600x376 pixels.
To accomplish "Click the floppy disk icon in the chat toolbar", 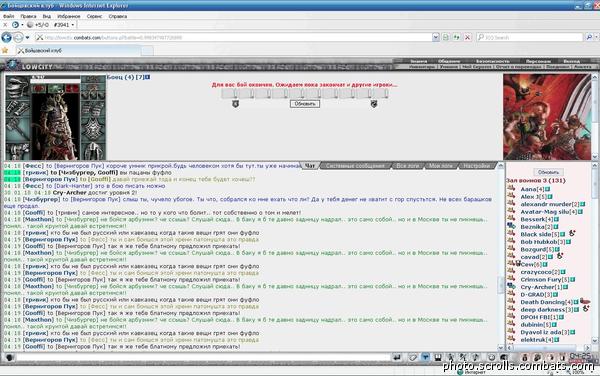I will [x=438, y=357].
